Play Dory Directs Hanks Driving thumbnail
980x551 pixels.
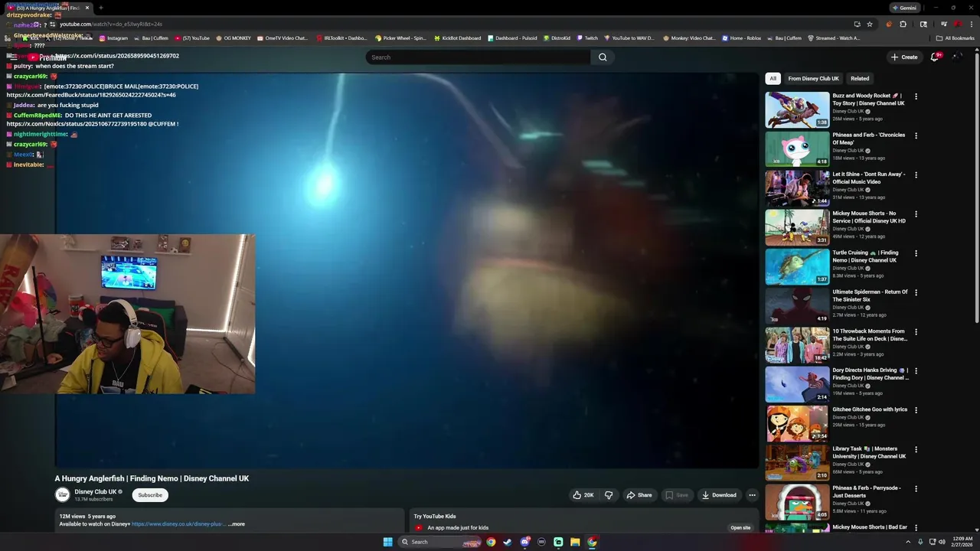click(797, 384)
